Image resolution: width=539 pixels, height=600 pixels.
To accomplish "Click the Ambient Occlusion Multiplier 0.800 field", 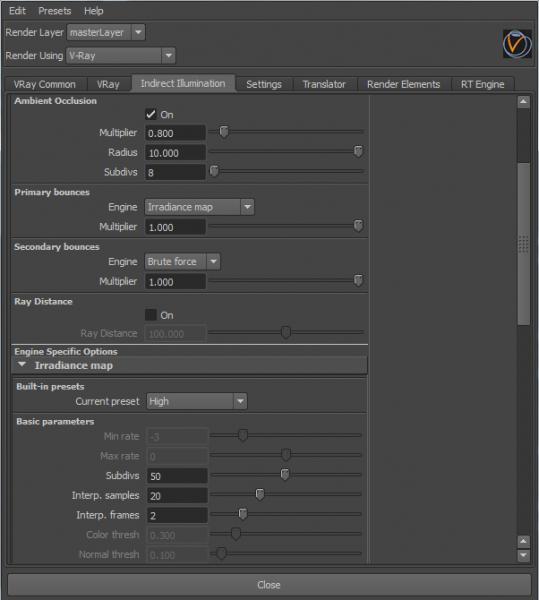I will (175, 133).
